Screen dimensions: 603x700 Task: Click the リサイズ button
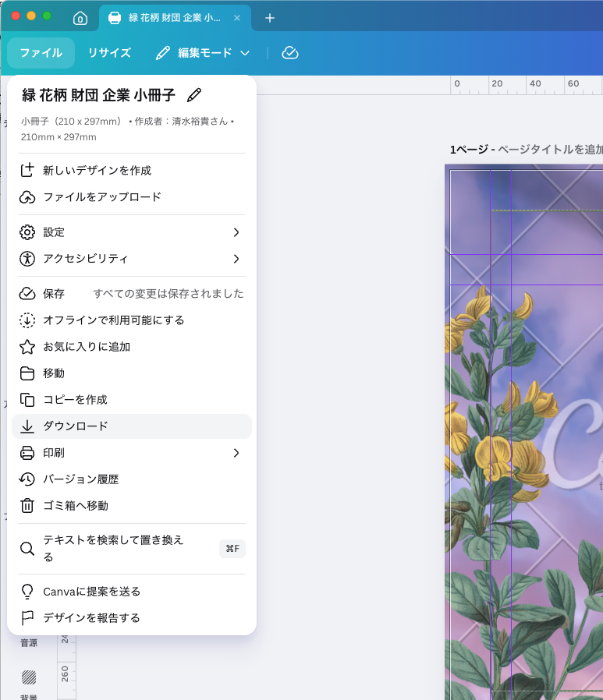pyautogui.click(x=109, y=53)
